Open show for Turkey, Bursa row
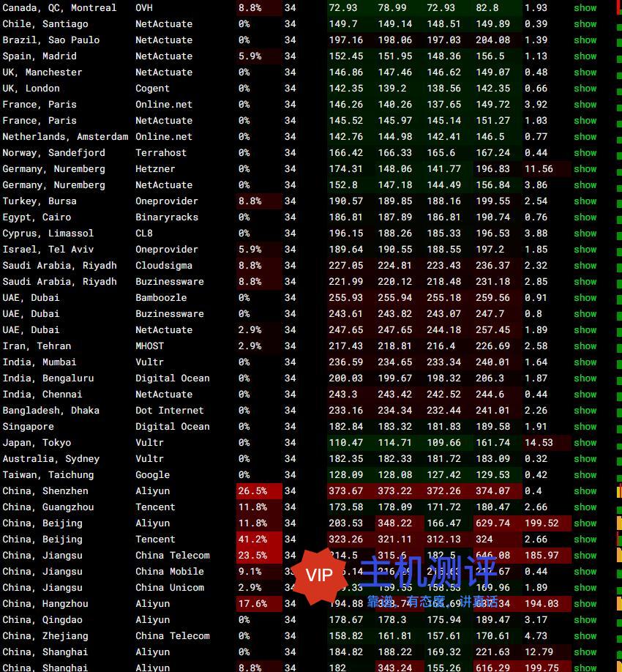This screenshot has width=622, height=672. (x=585, y=201)
